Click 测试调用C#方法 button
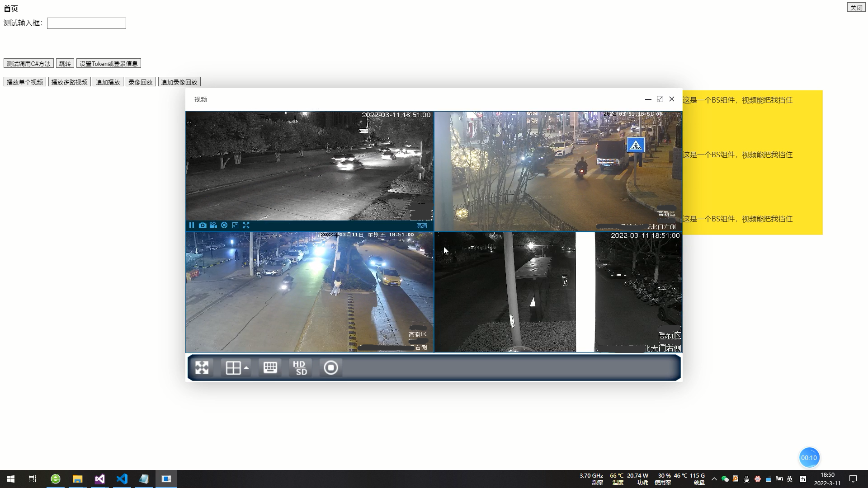The image size is (868, 488). tap(28, 63)
